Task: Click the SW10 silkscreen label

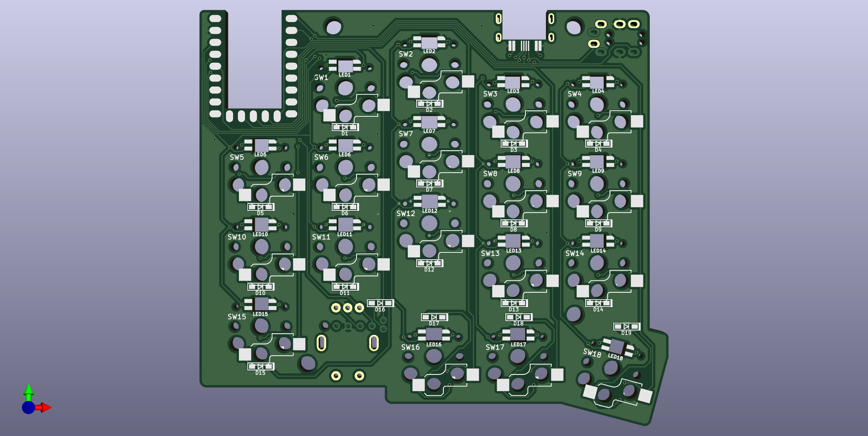Action: (237, 237)
